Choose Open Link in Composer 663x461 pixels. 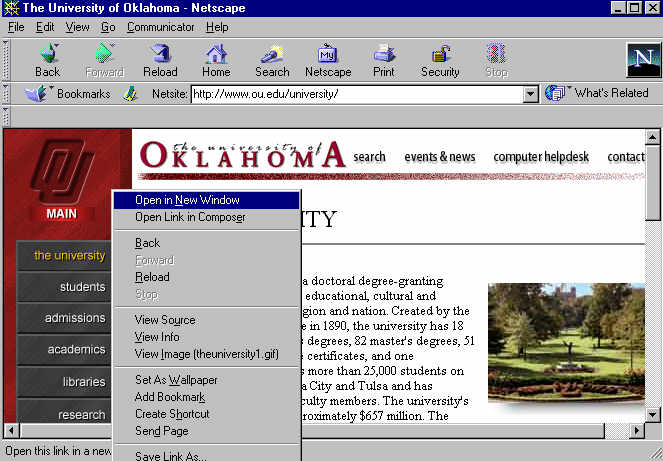pyautogui.click(x=206, y=217)
